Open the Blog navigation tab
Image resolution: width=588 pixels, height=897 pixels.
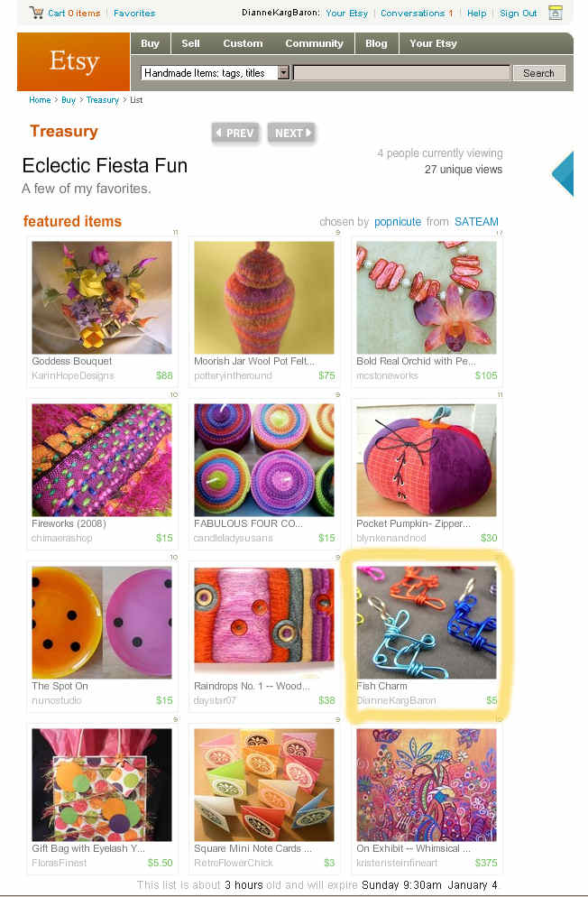[x=376, y=43]
